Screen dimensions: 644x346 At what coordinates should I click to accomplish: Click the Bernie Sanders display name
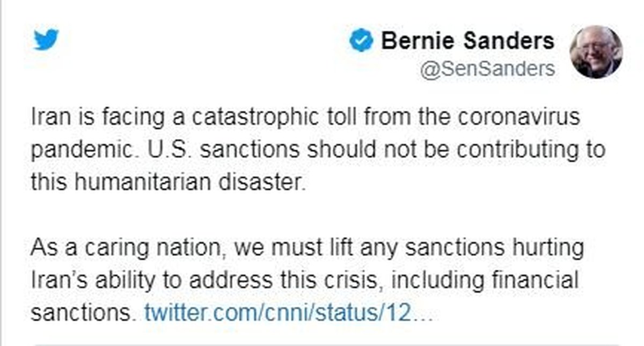tap(467, 41)
